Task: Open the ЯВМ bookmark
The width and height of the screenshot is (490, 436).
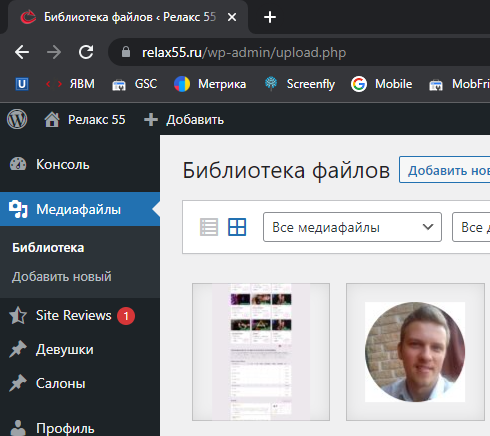Action: 70,84
